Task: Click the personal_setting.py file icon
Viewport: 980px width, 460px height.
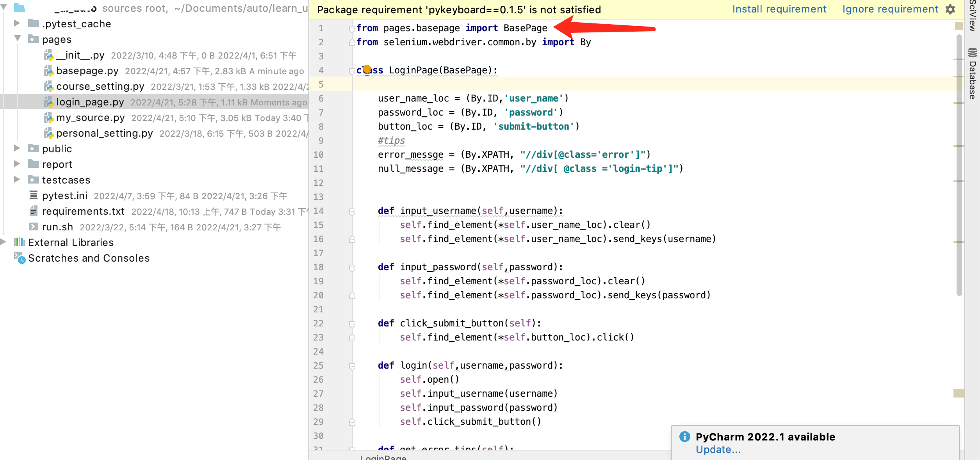Action: [48, 134]
